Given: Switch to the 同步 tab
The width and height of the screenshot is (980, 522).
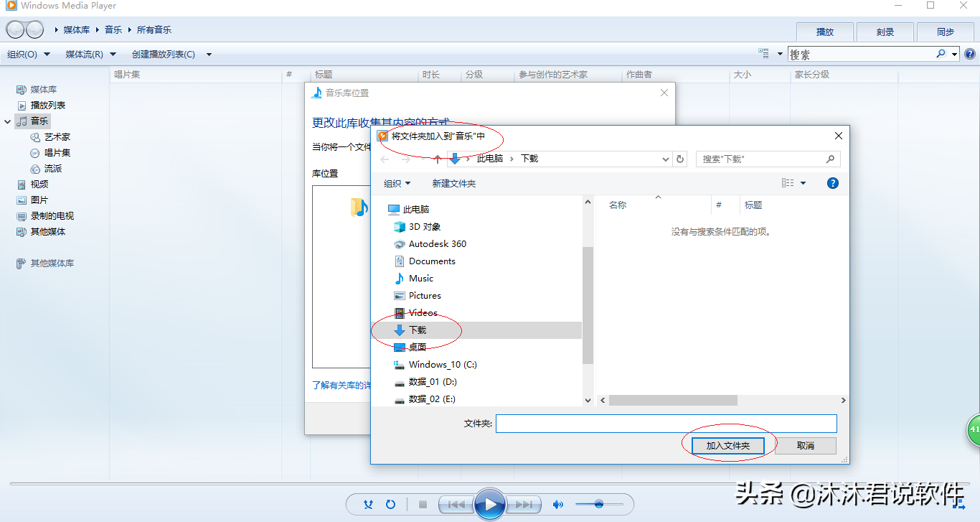Looking at the screenshot, I should tap(945, 32).
